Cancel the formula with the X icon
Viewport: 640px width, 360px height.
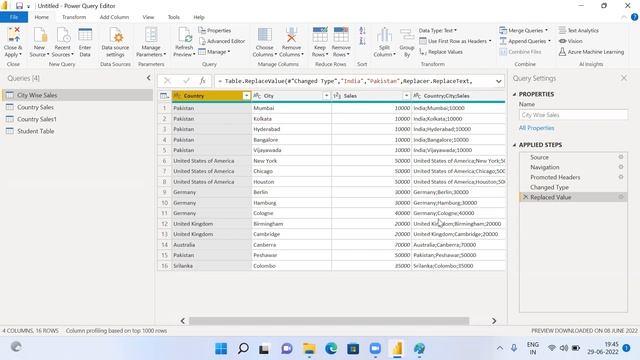(x=167, y=81)
